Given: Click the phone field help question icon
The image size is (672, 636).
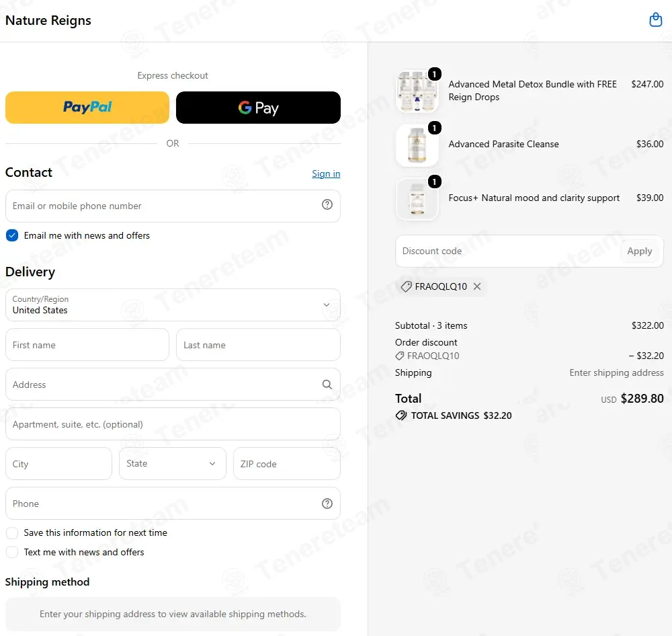Looking at the screenshot, I should coord(327,504).
